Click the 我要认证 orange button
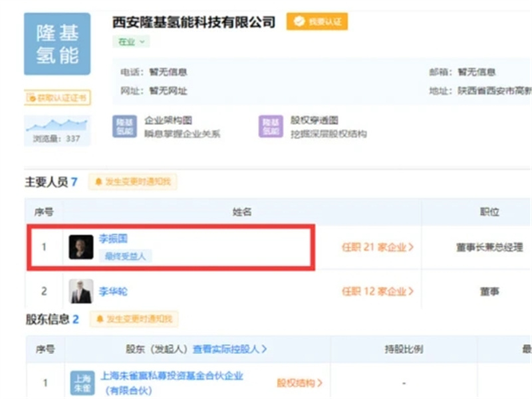 click(317, 21)
